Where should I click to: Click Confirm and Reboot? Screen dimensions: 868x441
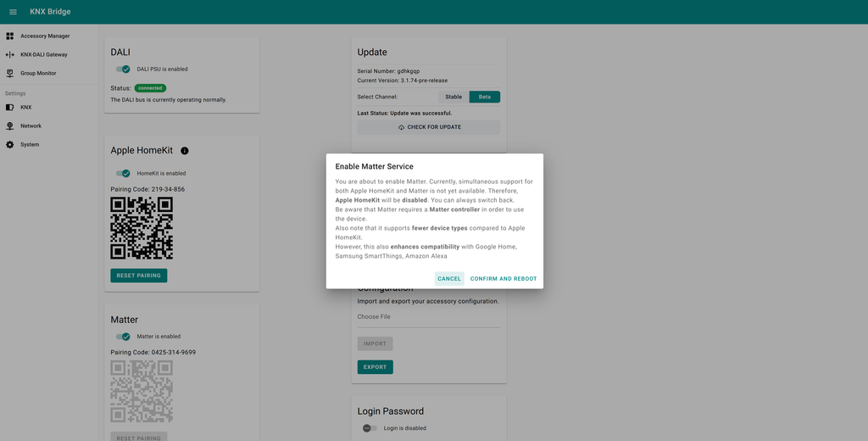(x=504, y=279)
